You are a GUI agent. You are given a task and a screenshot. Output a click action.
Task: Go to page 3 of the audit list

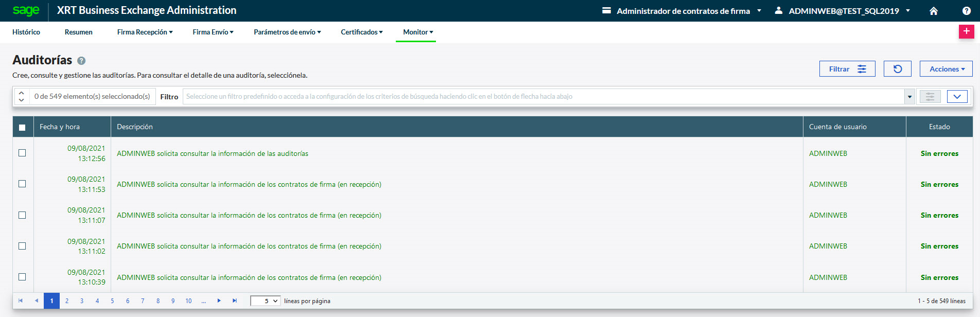[82, 301]
